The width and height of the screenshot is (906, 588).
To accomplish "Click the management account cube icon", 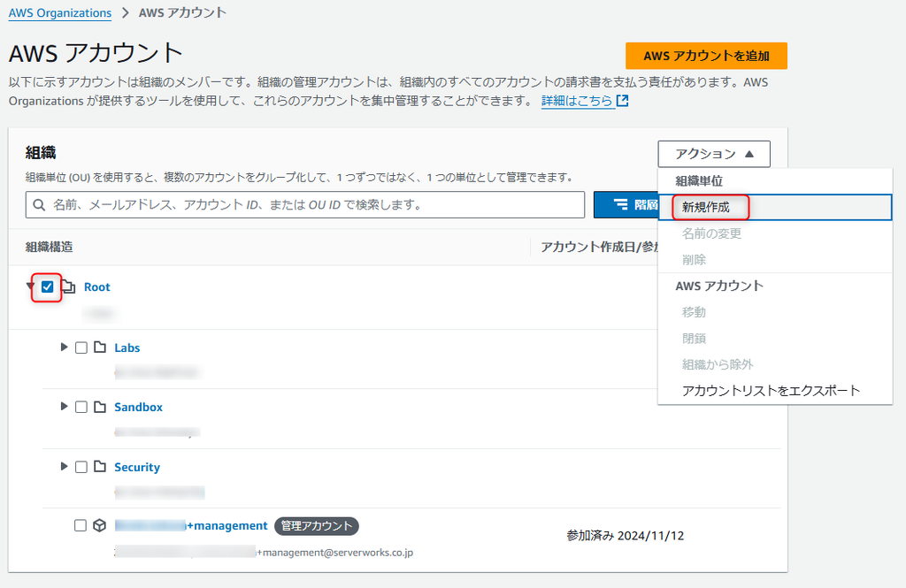I will (x=99, y=525).
